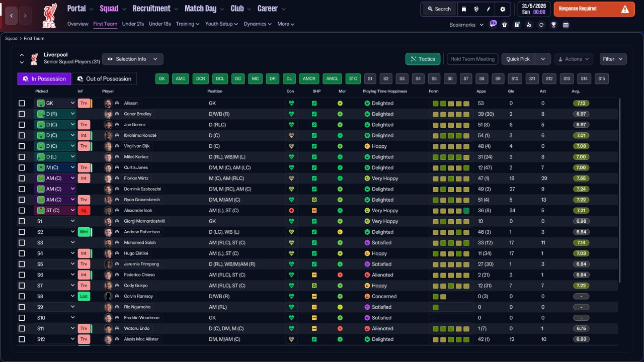Expand the Bookmarks dropdown
Viewport: 644px width, 362px height.
pos(466,25)
